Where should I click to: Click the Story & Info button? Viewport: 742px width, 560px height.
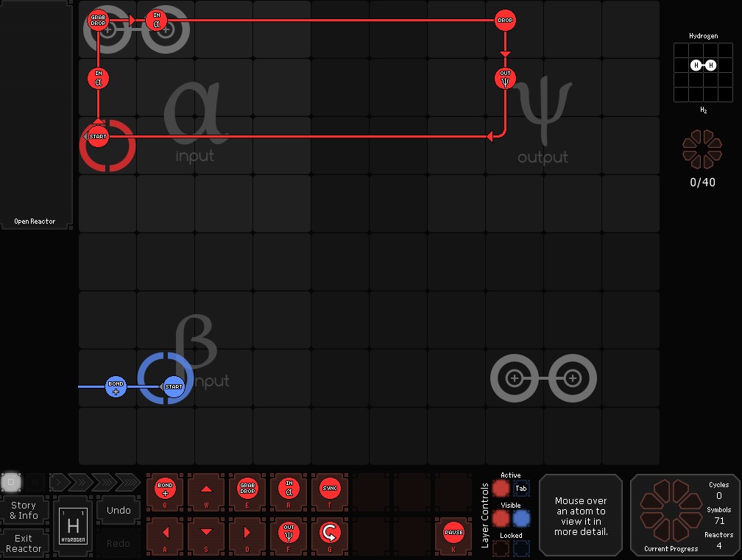pyautogui.click(x=24, y=511)
